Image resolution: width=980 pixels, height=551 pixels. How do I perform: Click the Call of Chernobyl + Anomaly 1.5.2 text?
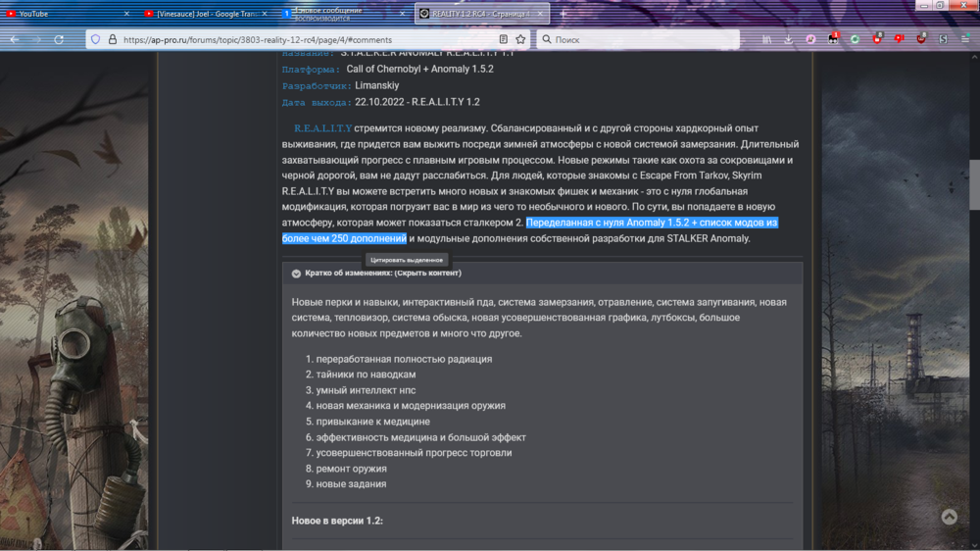[x=420, y=69]
